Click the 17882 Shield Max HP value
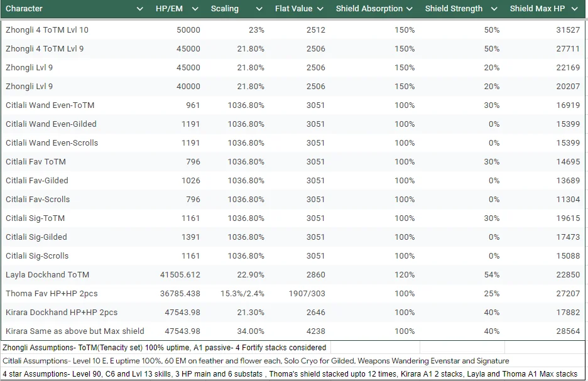 (x=568, y=313)
